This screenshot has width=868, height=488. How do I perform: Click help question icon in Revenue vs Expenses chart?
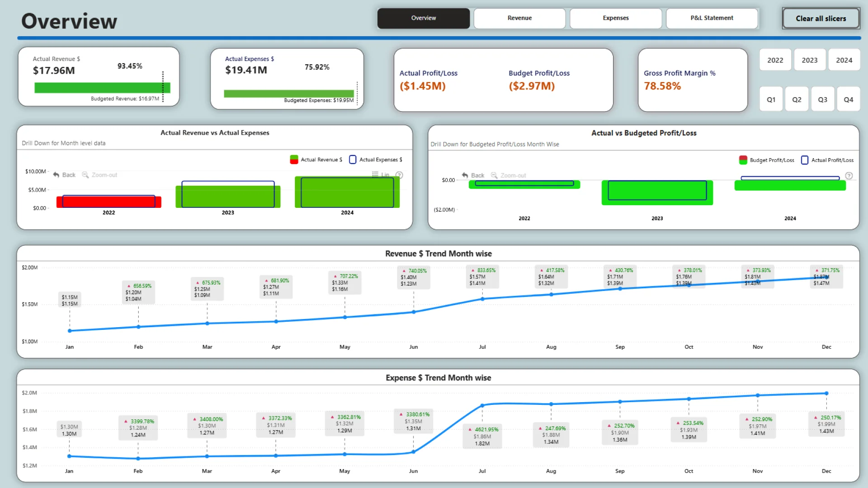399,175
